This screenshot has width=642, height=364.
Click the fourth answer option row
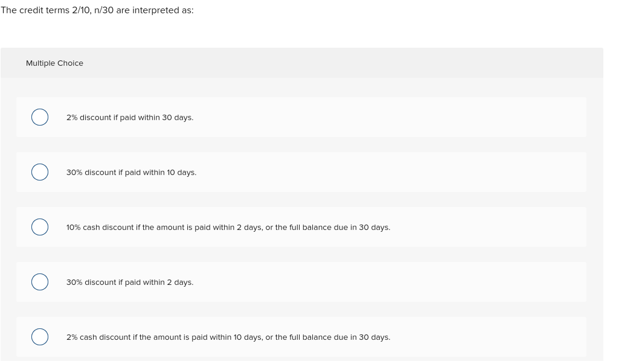pos(301,282)
